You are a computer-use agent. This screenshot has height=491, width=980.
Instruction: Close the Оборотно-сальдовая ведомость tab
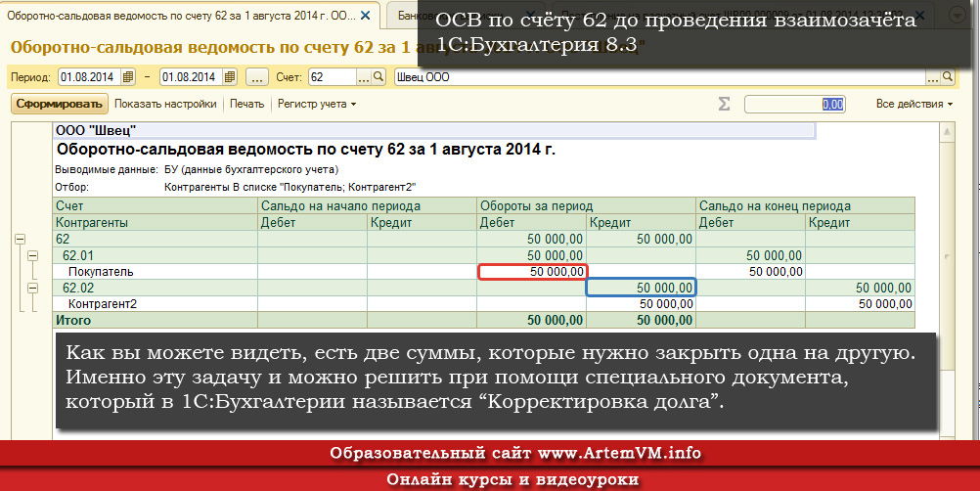[366, 16]
